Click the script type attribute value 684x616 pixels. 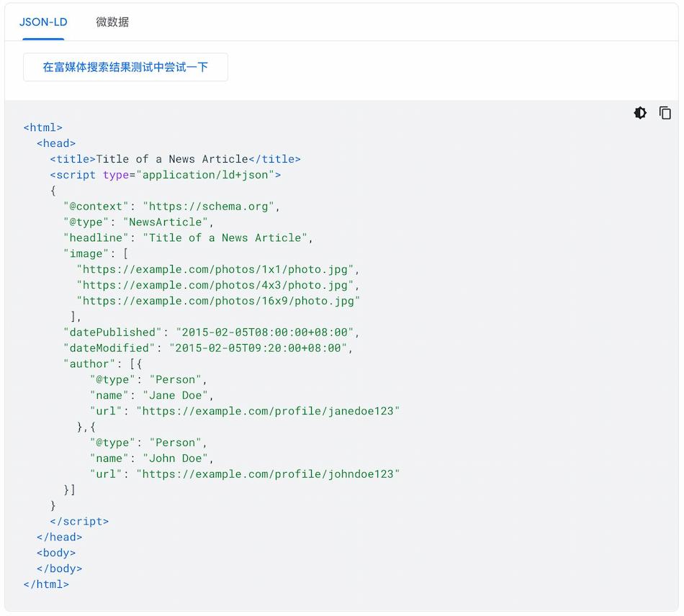click(x=205, y=175)
